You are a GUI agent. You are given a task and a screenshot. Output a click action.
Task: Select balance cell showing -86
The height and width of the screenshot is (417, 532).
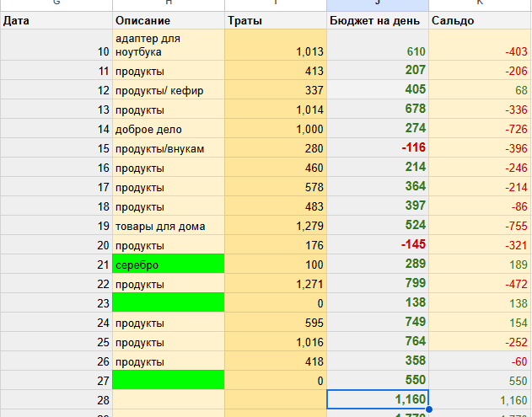(x=480, y=206)
